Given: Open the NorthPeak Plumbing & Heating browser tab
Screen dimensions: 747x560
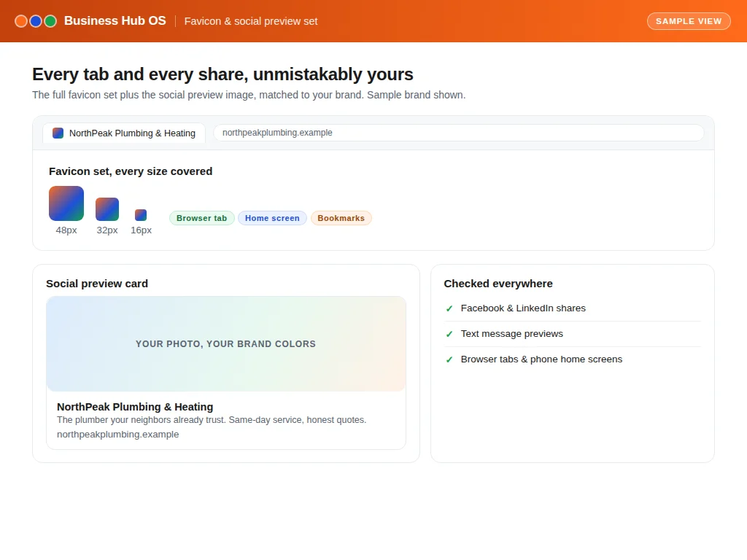Looking at the screenshot, I should (x=124, y=133).
